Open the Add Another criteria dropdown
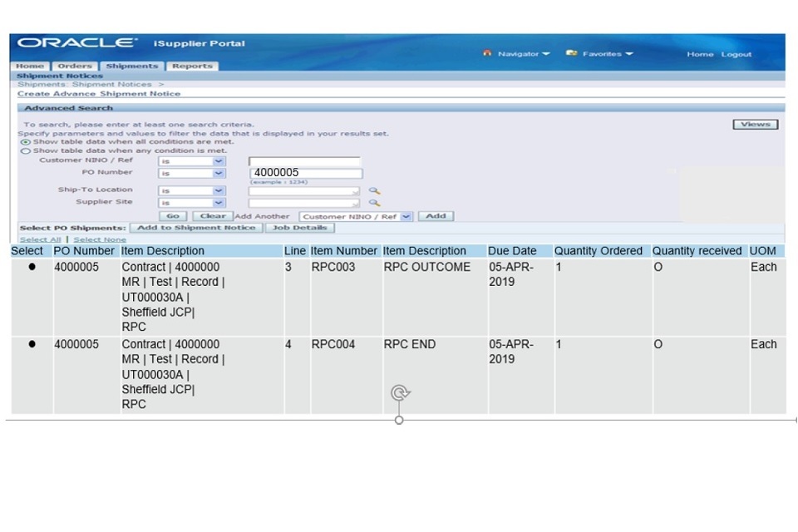The width and height of the screenshot is (798, 532). [406, 216]
